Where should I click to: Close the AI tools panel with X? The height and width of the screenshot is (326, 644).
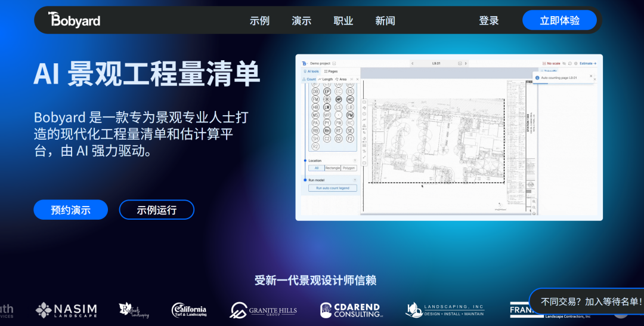coord(357,79)
